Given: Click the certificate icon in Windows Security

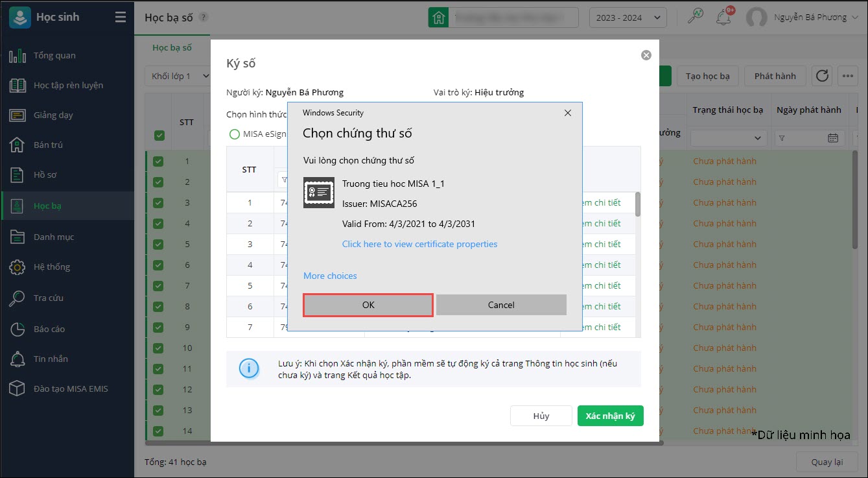Looking at the screenshot, I should [x=319, y=193].
